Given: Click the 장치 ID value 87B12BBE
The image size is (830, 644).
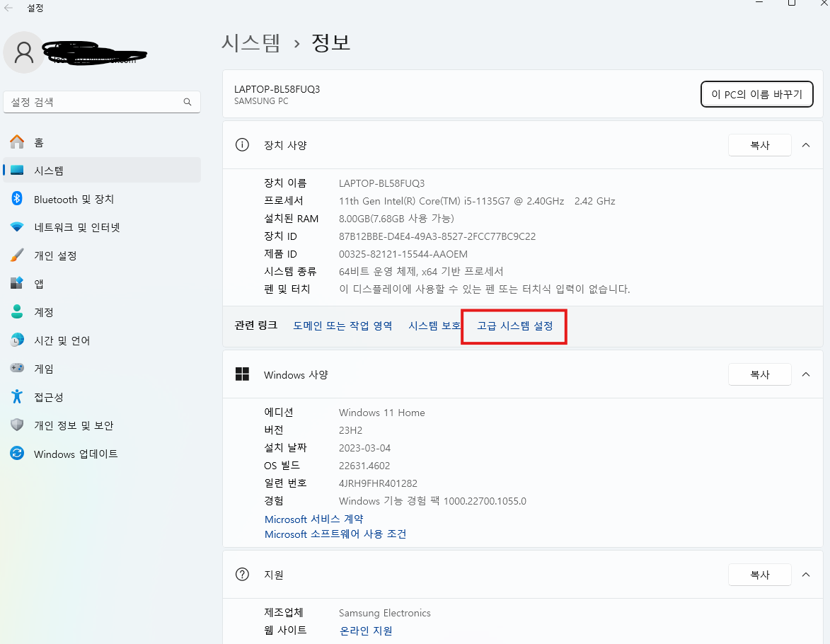Looking at the screenshot, I should (437, 236).
